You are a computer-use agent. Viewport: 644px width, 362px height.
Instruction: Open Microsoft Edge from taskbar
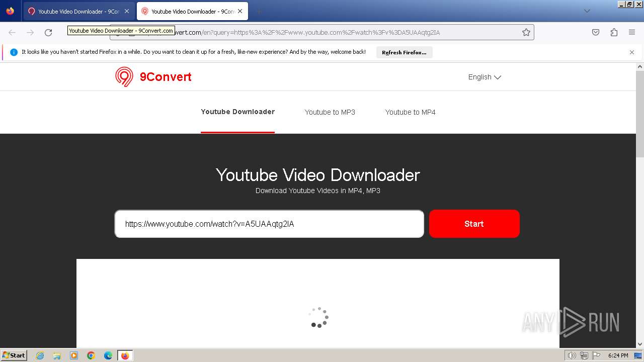click(108, 355)
